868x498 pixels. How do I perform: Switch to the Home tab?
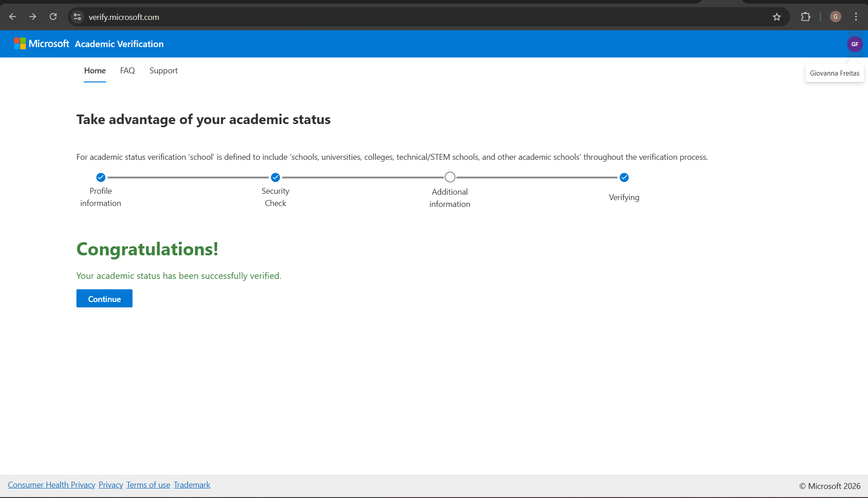click(95, 71)
